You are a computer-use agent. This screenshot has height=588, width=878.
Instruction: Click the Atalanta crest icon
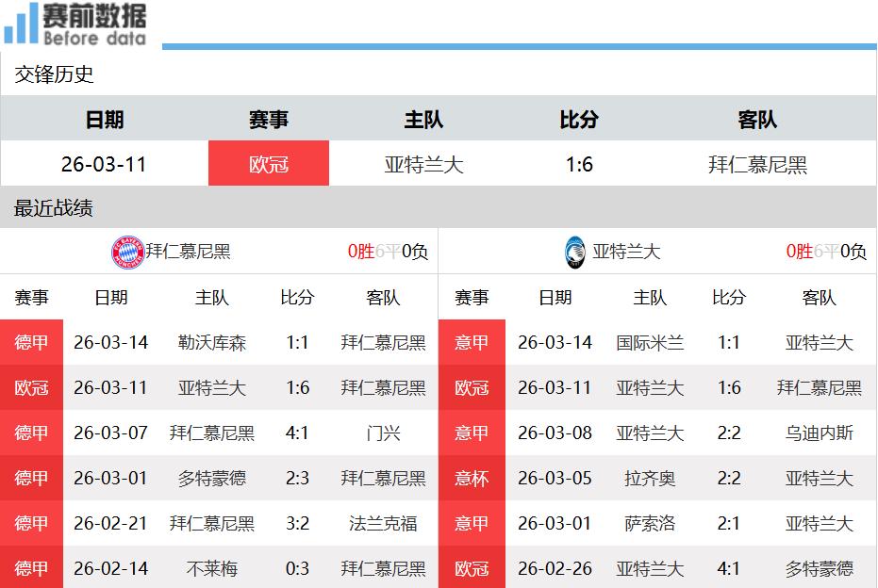pos(575,253)
